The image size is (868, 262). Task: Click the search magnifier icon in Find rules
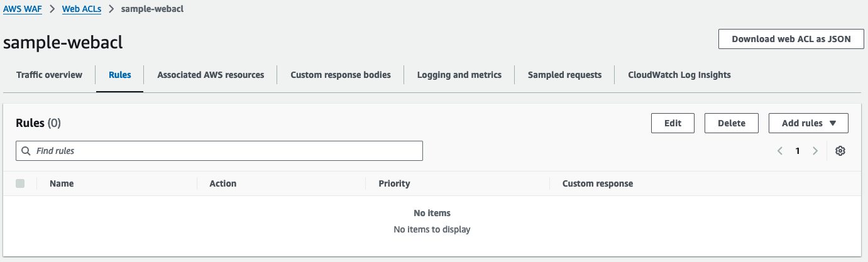tap(26, 151)
